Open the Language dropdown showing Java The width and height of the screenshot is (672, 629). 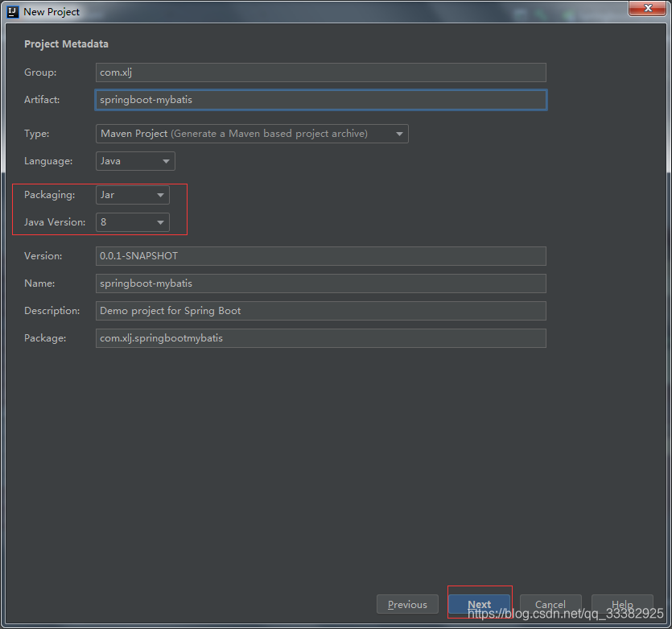pos(135,161)
